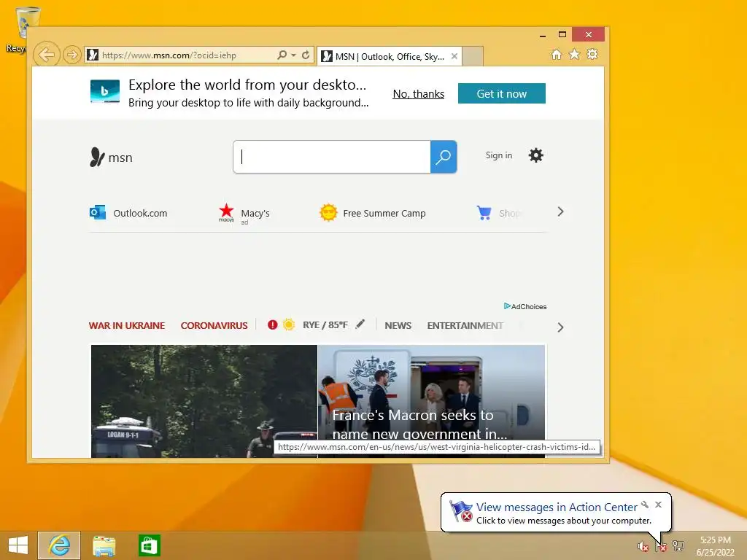Open Internet Explorer Tools gear
This screenshot has height=560, width=747.
click(x=592, y=54)
